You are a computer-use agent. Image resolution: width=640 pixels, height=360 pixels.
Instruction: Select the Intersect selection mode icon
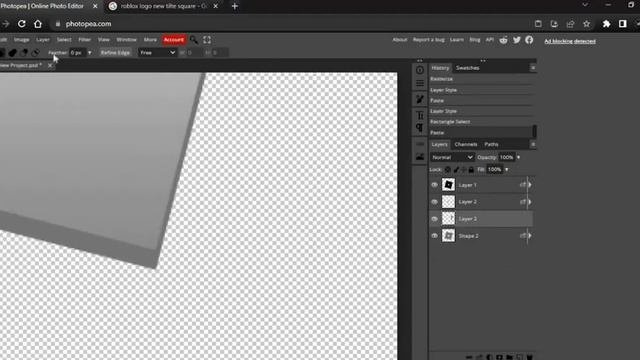point(36,53)
